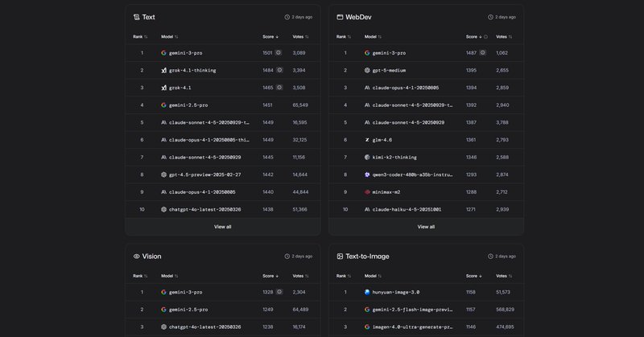Open the Text leaderboard title

pos(148,17)
